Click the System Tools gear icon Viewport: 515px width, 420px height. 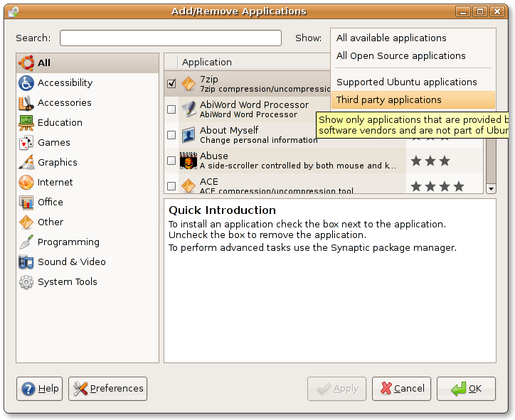coord(26,282)
